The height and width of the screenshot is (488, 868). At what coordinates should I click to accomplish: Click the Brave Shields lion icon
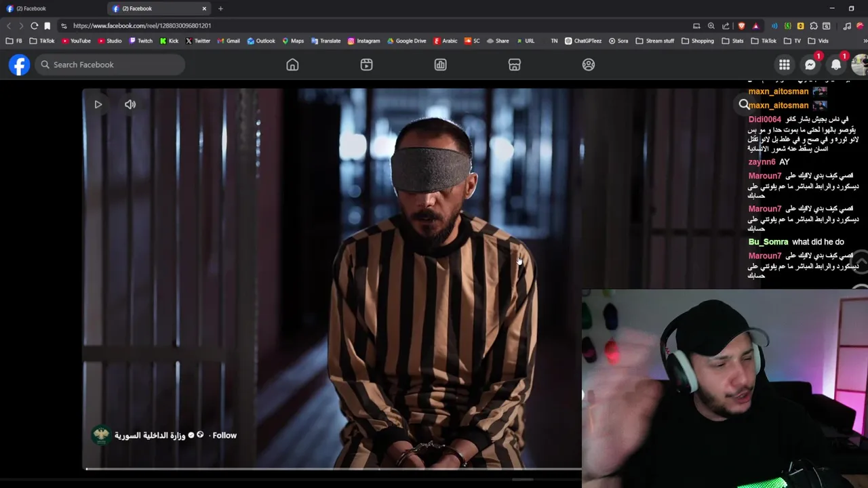tap(741, 26)
